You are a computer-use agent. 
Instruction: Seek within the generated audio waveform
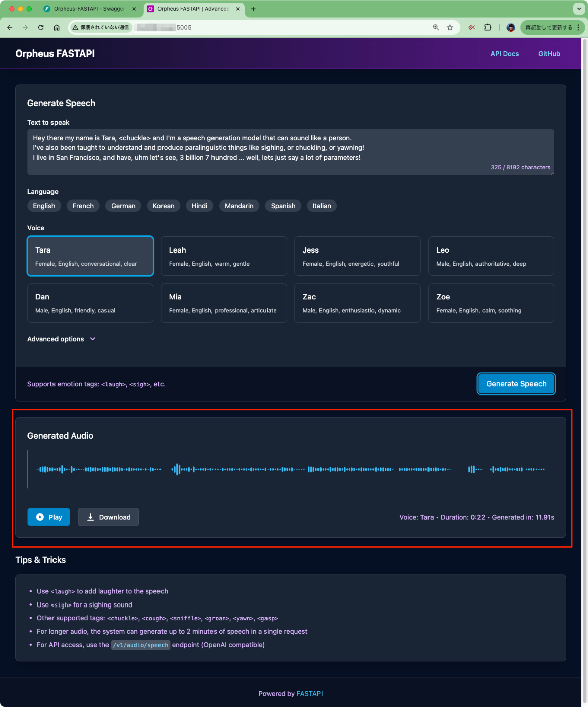pyautogui.click(x=291, y=469)
